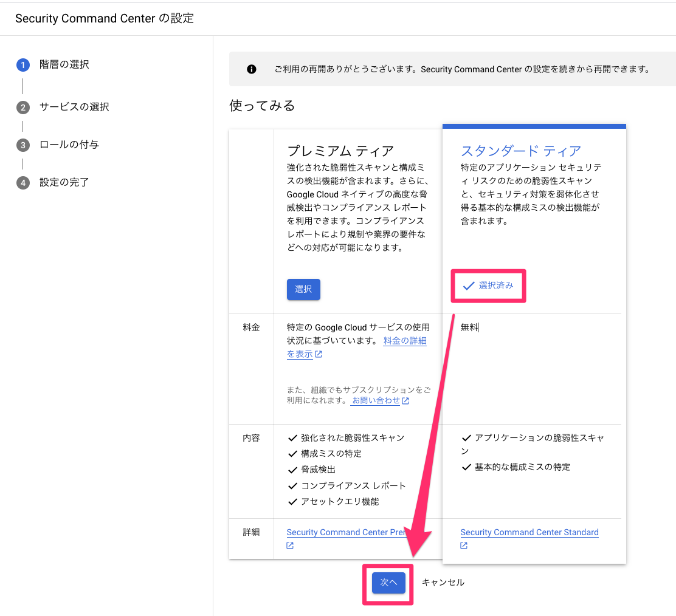Click the external link icon beside Security Command Center Standard
The width and height of the screenshot is (676, 616).
[463, 545]
